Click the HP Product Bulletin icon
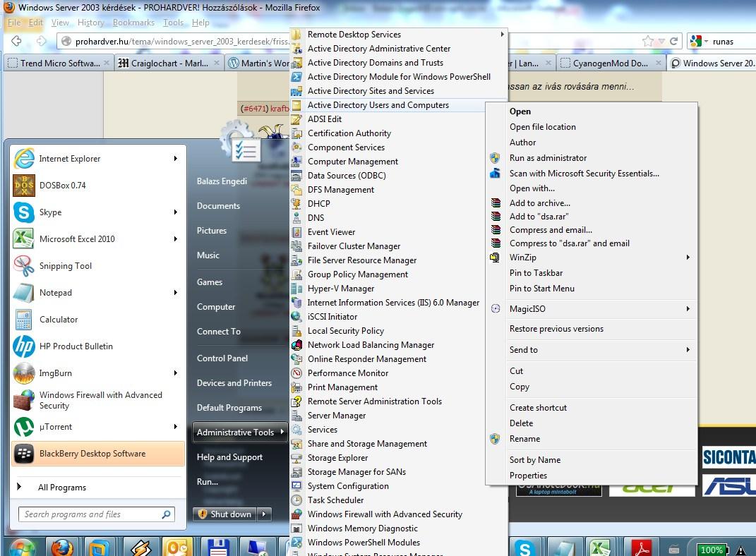The height and width of the screenshot is (556, 756). 24,346
